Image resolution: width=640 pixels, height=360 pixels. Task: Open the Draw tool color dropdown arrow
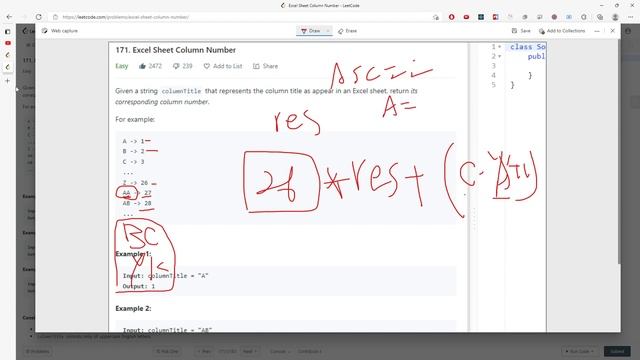point(328,31)
